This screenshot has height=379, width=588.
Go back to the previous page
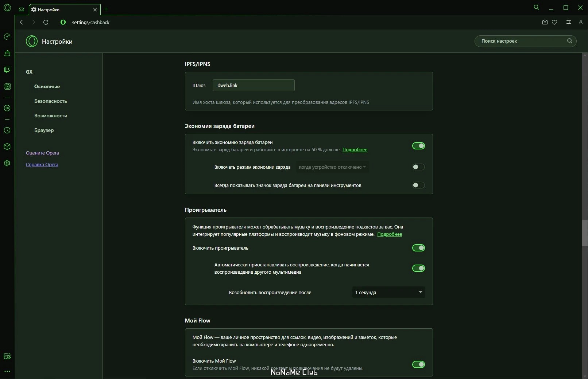point(22,22)
